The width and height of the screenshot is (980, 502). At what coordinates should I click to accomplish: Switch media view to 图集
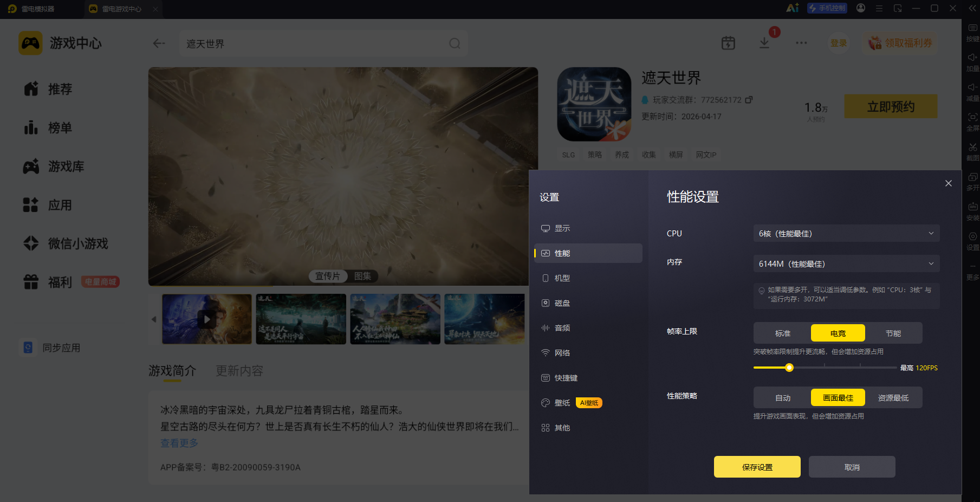(363, 276)
